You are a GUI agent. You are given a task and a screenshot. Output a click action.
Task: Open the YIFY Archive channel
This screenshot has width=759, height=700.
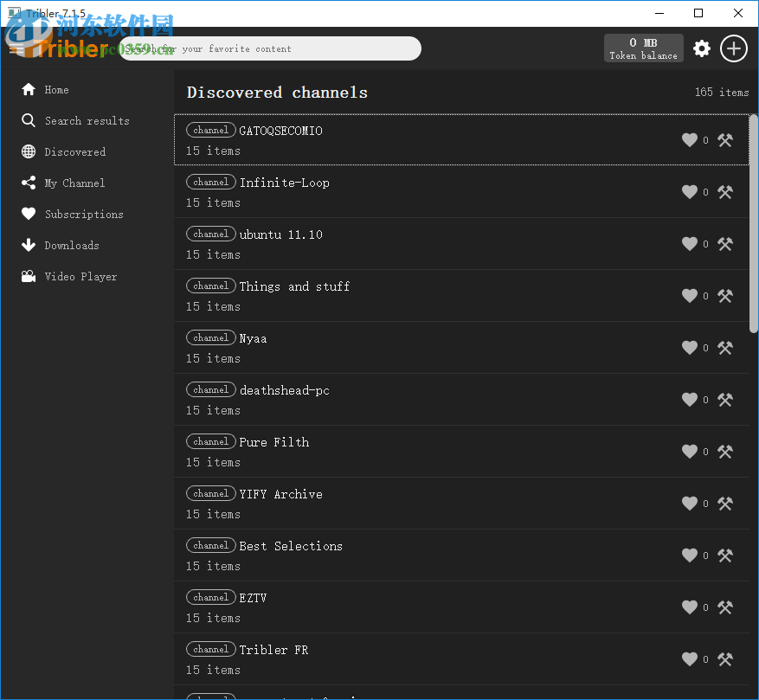[x=461, y=504]
